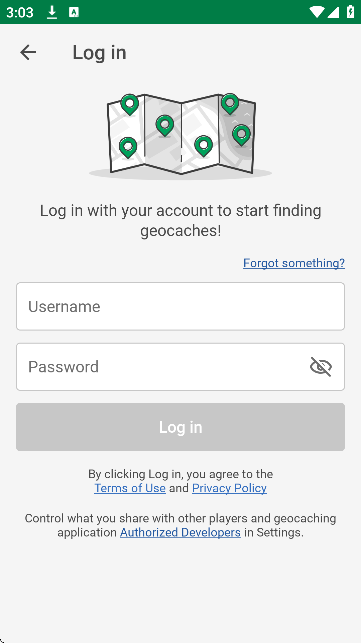Tap the battery charging icon

tap(350, 11)
